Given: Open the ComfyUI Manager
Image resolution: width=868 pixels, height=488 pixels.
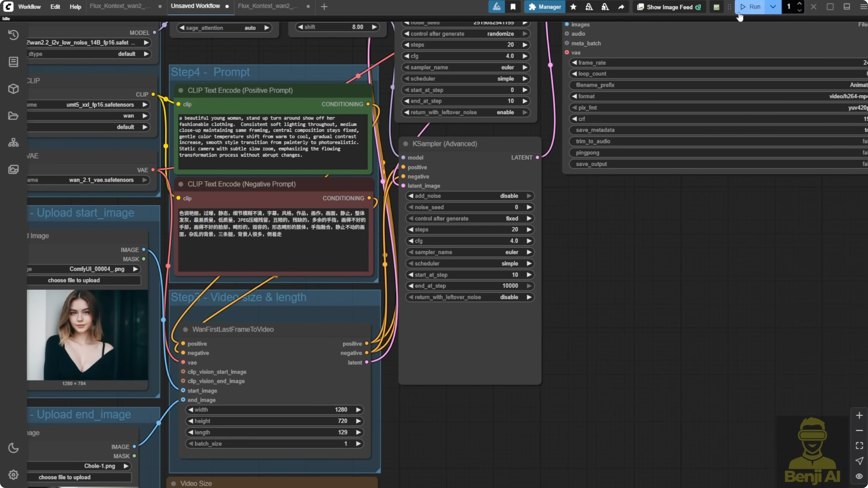Looking at the screenshot, I should 545,7.
